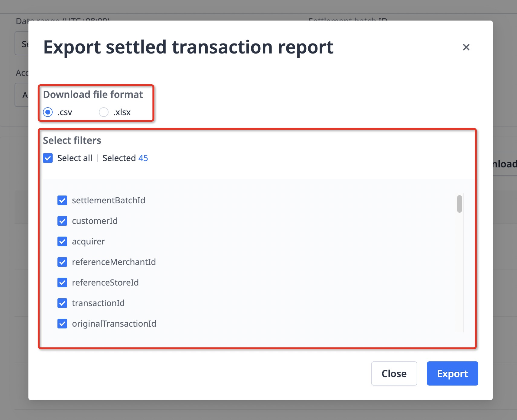Click the Export settled transaction report title
517x420 pixels.
point(188,47)
